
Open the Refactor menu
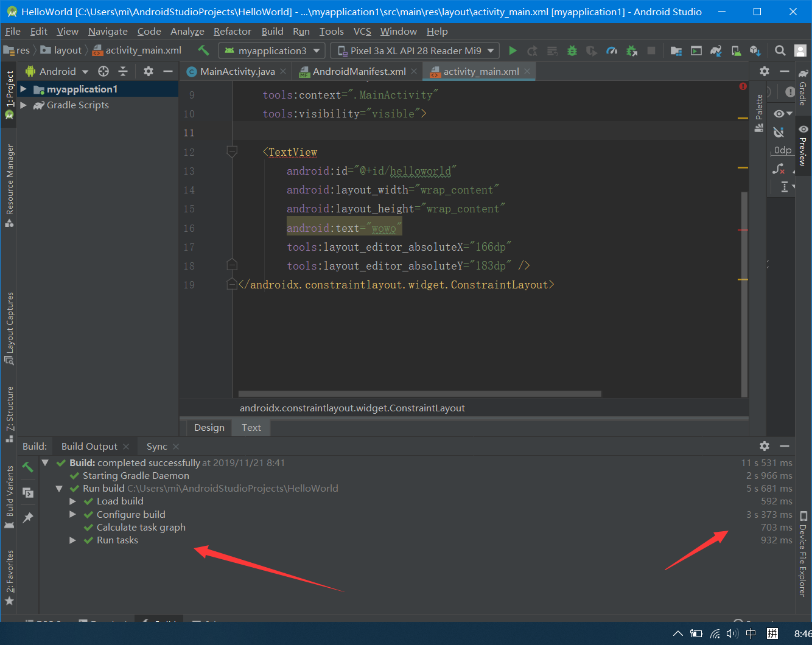point(232,31)
